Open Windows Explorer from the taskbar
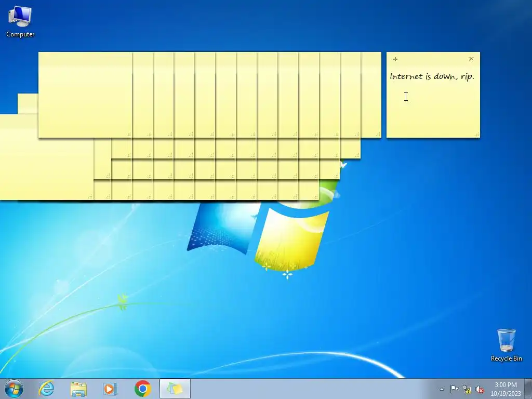The height and width of the screenshot is (399, 532). point(78,389)
